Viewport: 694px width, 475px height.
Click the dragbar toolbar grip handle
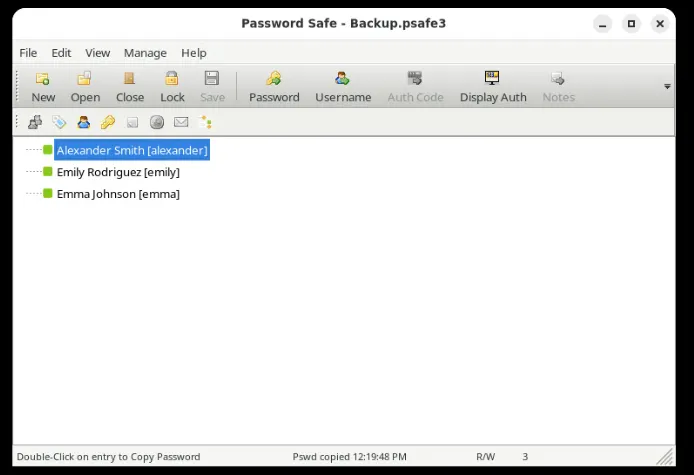(17, 122)
